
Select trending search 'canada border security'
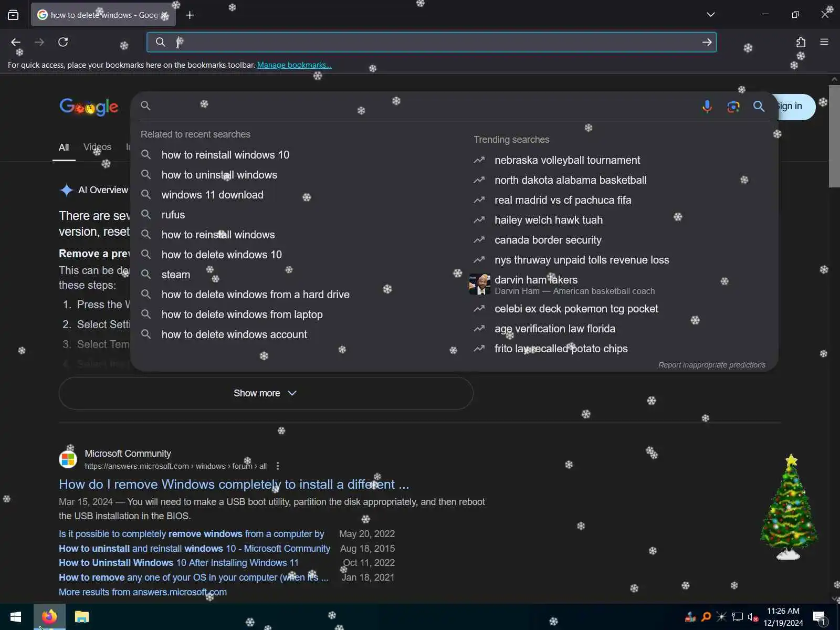click(548, 240)
